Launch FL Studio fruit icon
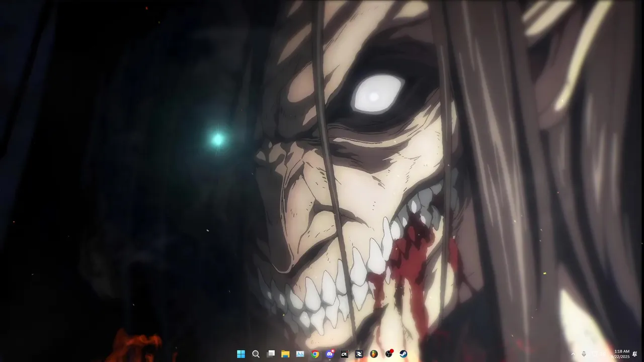Image resolution: width=644 pixels, height=362 pixels. (x=374, y=354)
